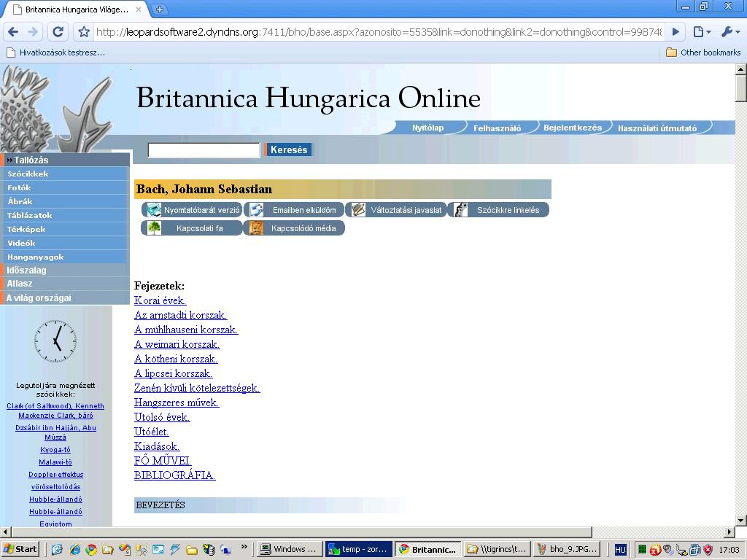Click the Nyitólap tab
Image resolution: width=747 pixels, height=560 pixels.
(x=427, y=128)
